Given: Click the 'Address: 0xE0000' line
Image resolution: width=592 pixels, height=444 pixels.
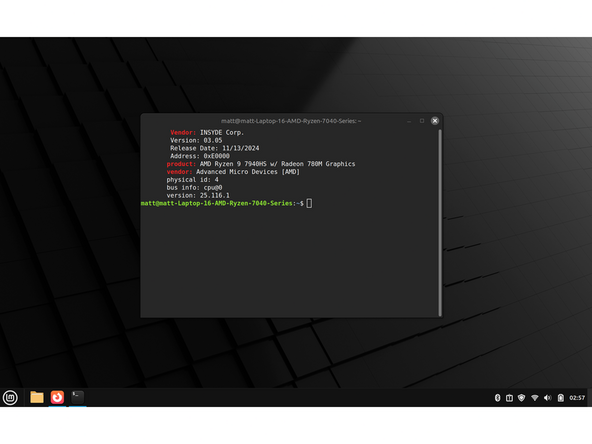Looking at the screenshot, I should [x=200, y=156].
